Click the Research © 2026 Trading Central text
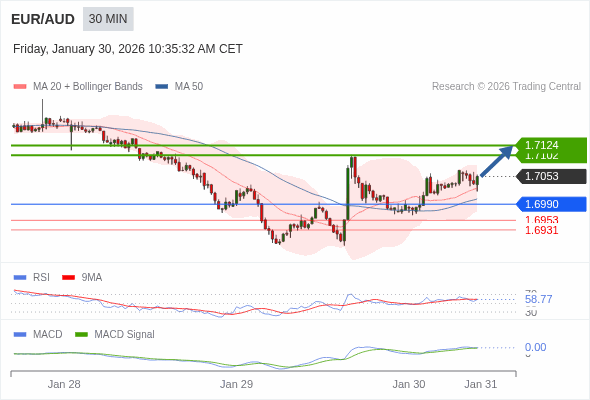 click(506, 87)
